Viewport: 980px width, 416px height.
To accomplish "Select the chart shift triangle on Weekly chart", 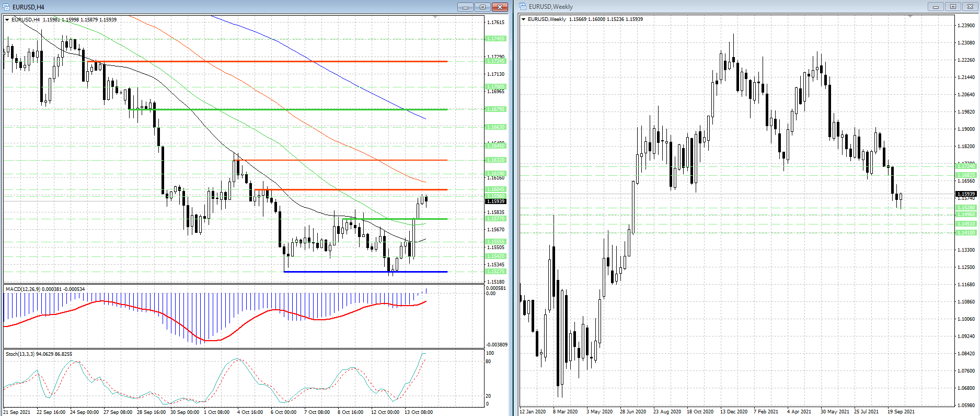I will (x=910, y=17).
